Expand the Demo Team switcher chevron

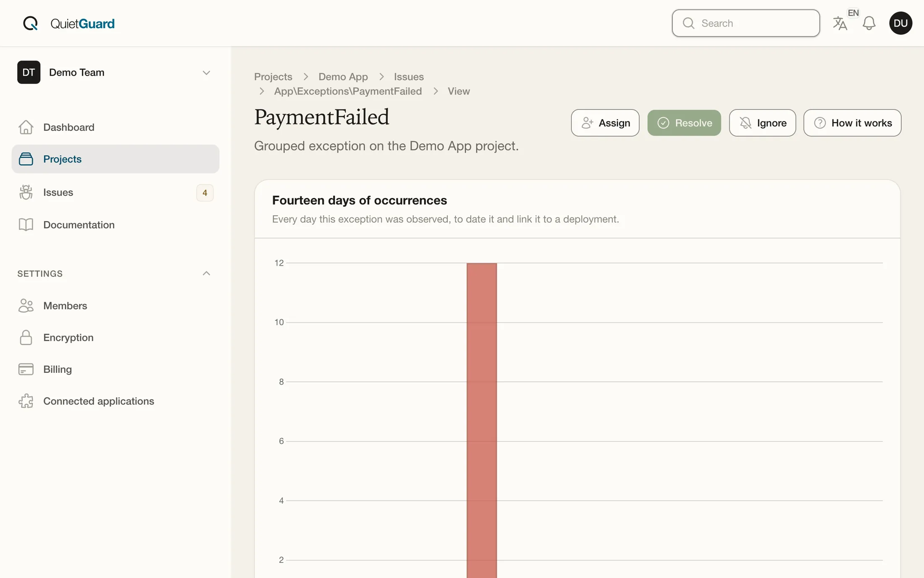pos(206,73)
